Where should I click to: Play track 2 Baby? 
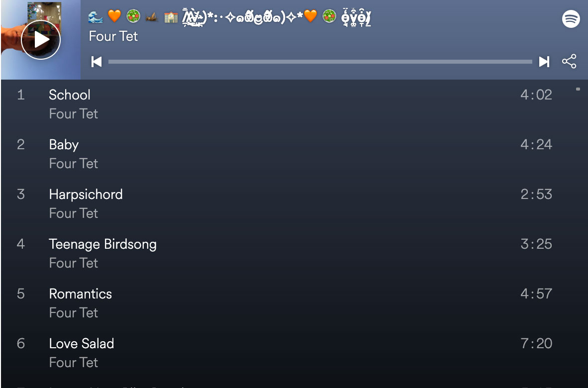(284, 154)
